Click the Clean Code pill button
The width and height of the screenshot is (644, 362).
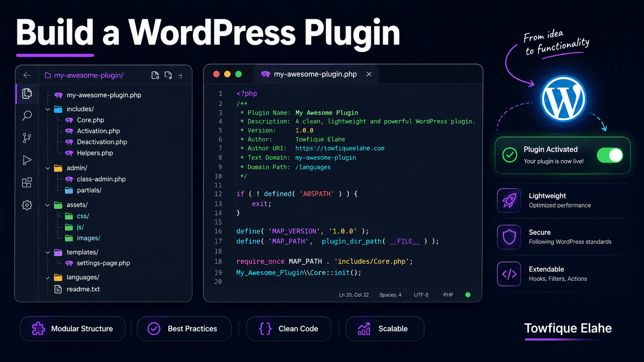click(289, 329)
